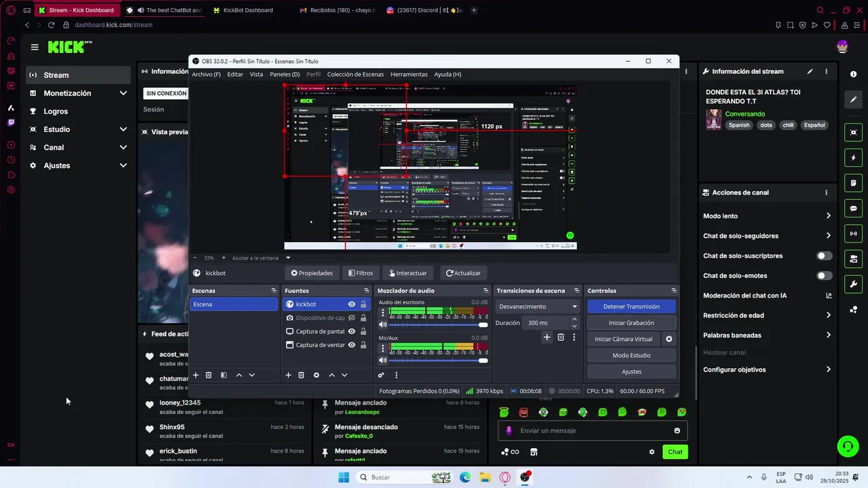Expand Estudio section in Kick sidebar
The image size is (868, 488).
(x=123, y=129)
